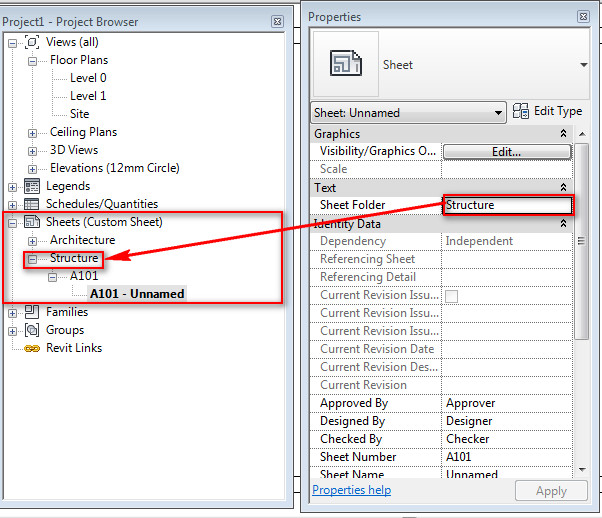Collapse the Structure sheet folder

(33, 259)
